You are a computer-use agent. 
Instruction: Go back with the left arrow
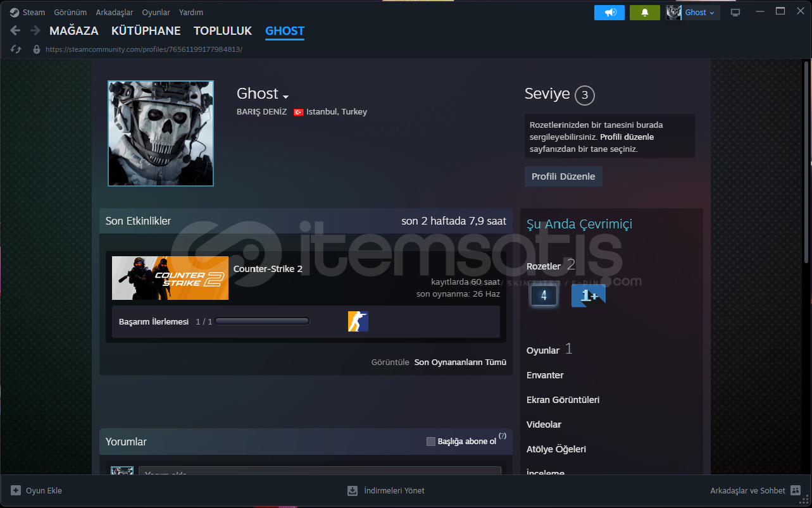coord(16,30)
